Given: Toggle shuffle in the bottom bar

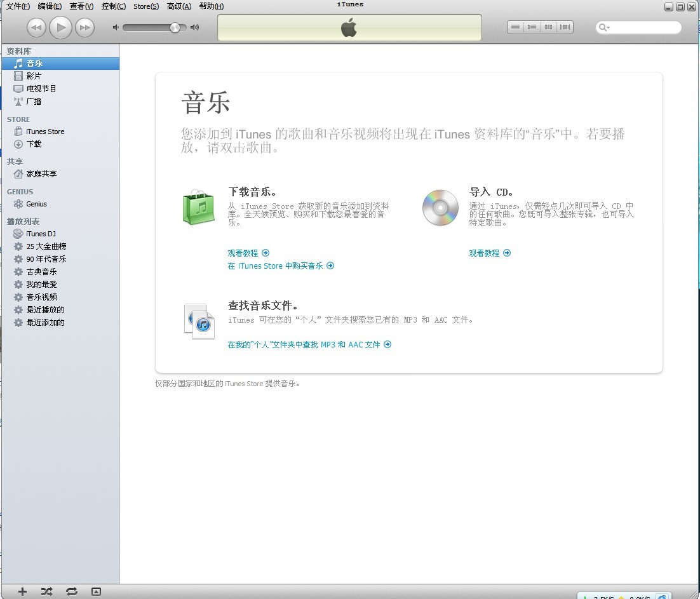Looking at the screenshot, I should click(46, 592).
